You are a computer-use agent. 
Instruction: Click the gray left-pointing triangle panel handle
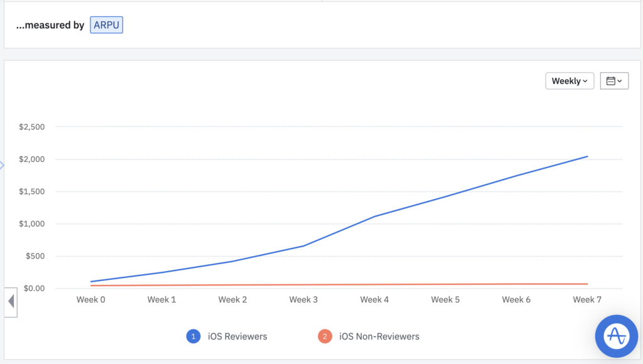pyautogui.click(x=11, y=302)
